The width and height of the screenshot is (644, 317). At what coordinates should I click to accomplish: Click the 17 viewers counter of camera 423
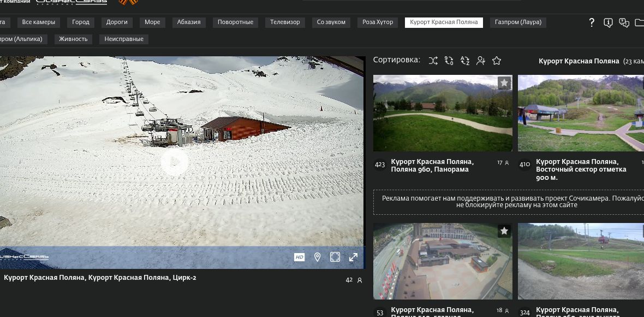[503, 163]
